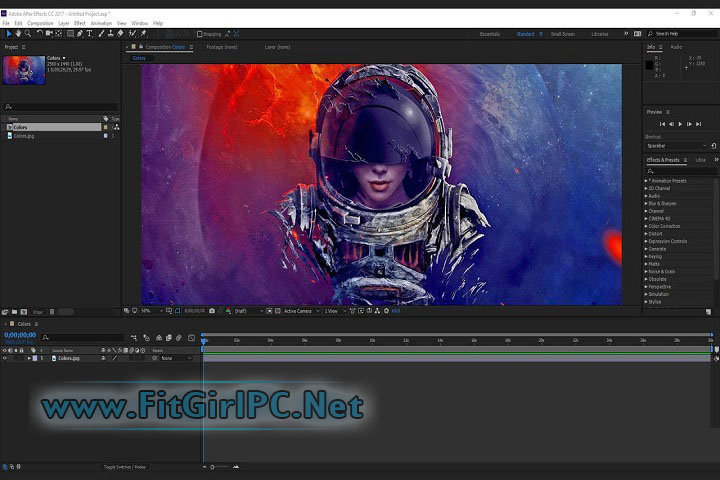
Task: Open the Active Camera dropdown
Action: click(298, 311)
